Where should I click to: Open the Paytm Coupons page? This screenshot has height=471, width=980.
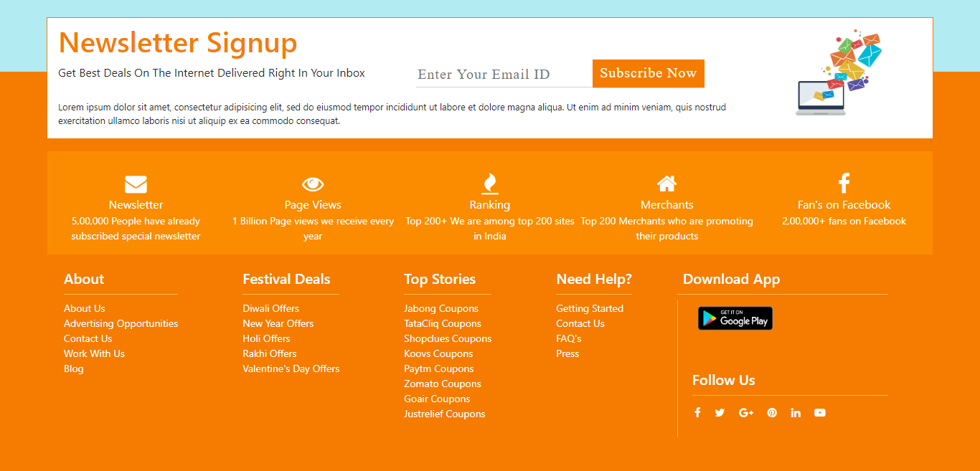438,368
